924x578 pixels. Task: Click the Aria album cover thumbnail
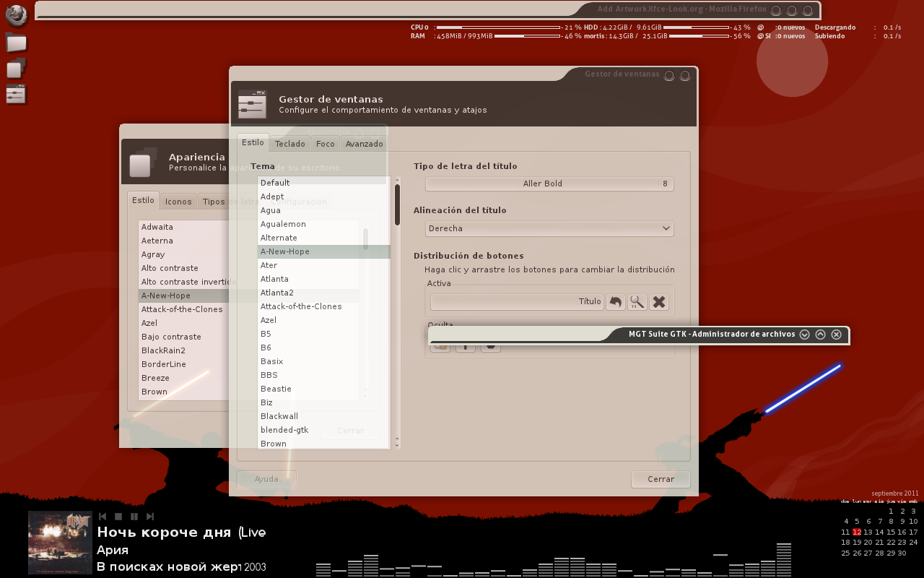click(60, 542)
